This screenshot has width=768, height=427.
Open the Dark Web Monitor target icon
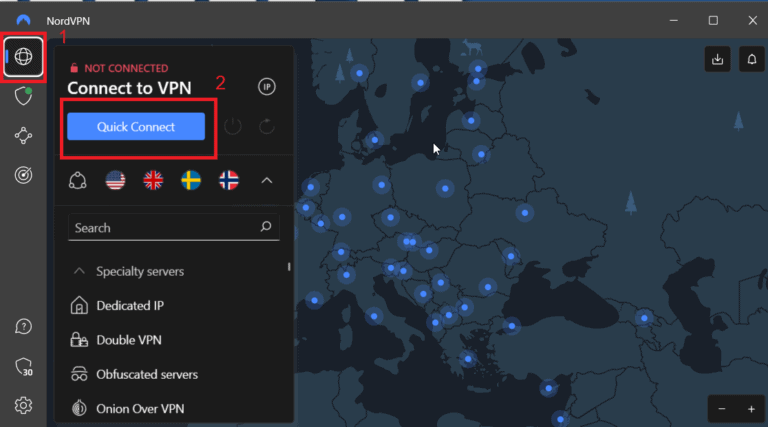pos(23,174)
